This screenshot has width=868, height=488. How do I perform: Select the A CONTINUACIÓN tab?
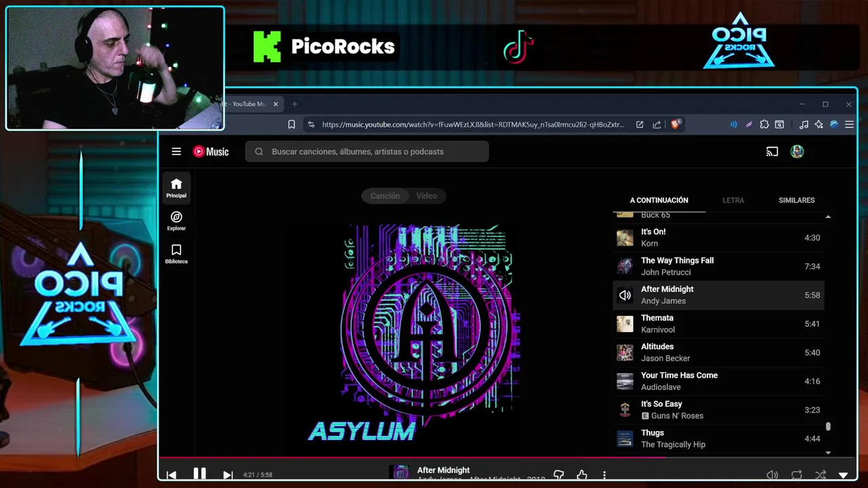[x=659, y=200]
